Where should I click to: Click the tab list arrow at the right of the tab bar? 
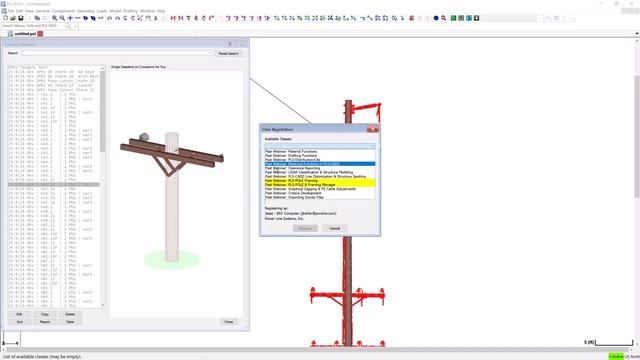click(x=637, y=34)
